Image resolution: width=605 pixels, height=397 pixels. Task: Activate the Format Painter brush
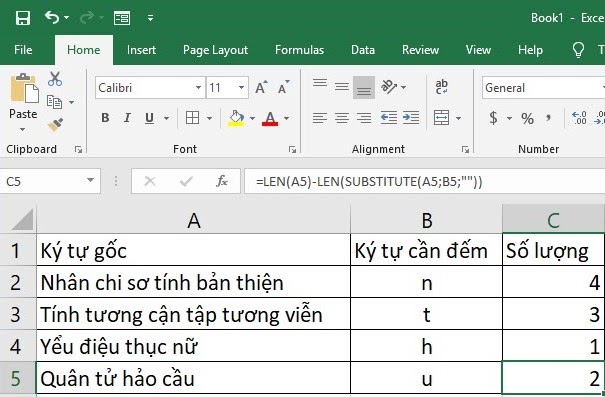point(55,125)
